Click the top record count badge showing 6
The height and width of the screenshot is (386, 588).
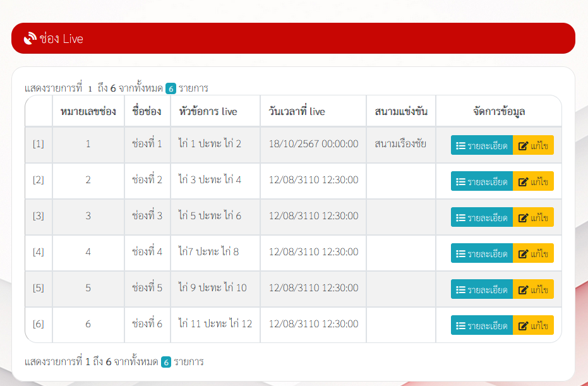point(171,88)
